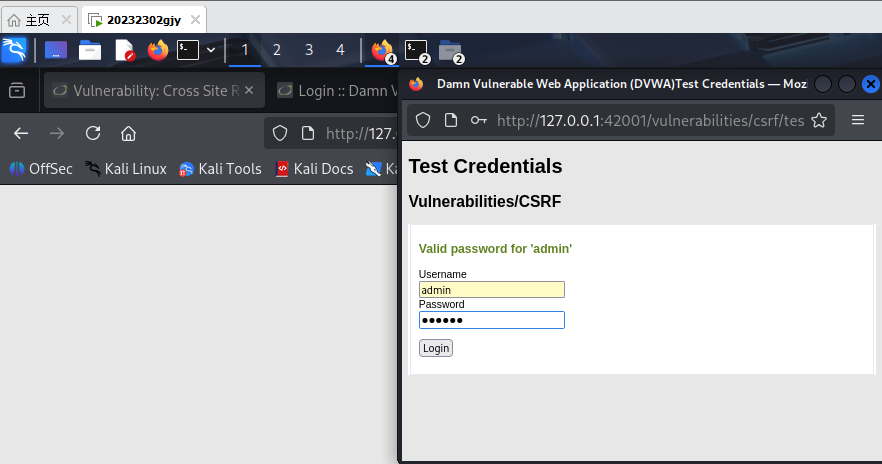
Task: Click the blue desktop icon in the panel
Action: (x=56, y=50)
